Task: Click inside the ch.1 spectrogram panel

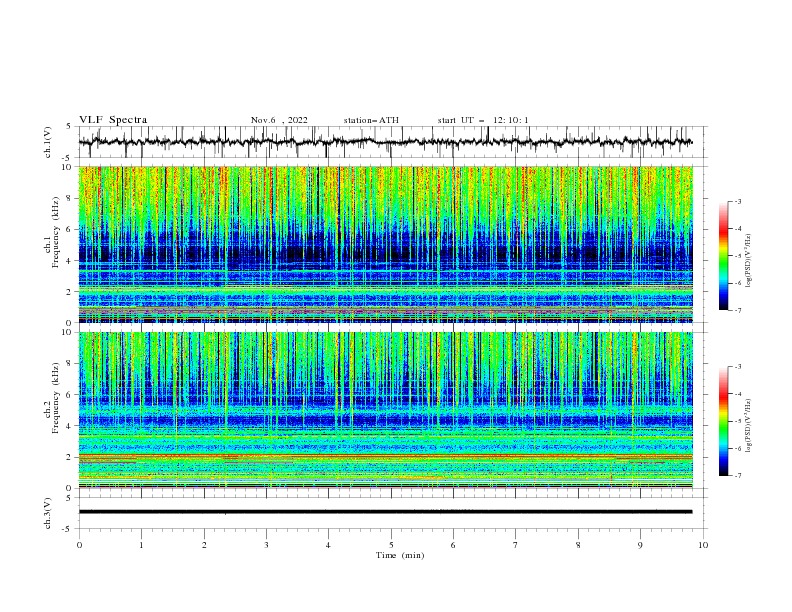Action: [386, 244]
